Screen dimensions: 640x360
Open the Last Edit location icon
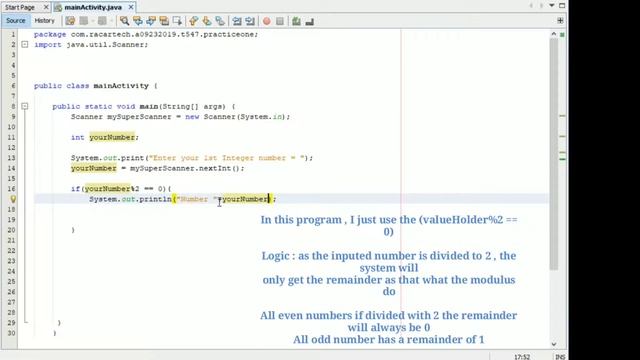click(70, 21)
